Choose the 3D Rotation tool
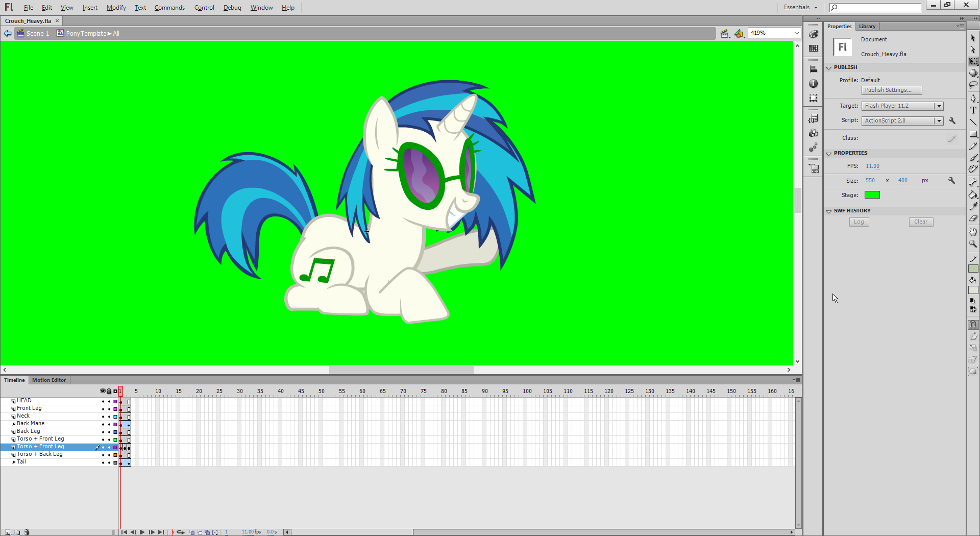The width and height of the screenshot is (980, 536). pyautogui.click(x=973, y=73)
